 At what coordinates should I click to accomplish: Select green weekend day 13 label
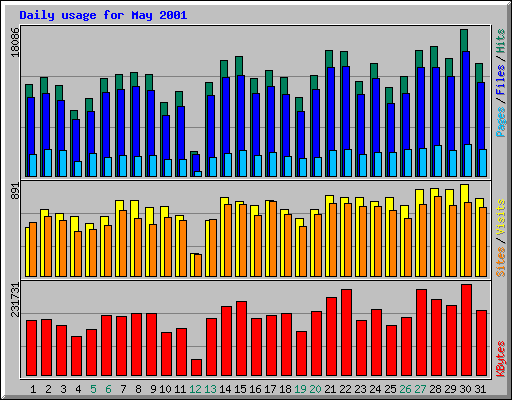pyautogui.click(x=210, y=389)
